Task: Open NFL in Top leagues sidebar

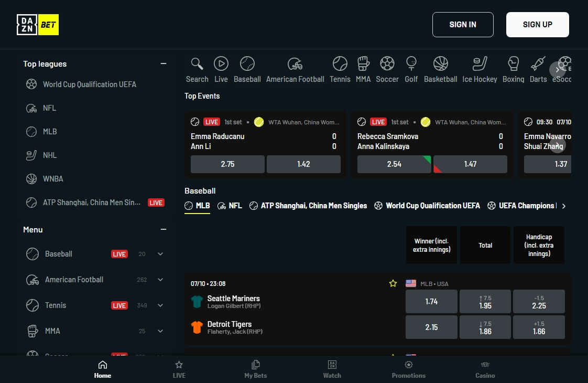Action: 49,108
